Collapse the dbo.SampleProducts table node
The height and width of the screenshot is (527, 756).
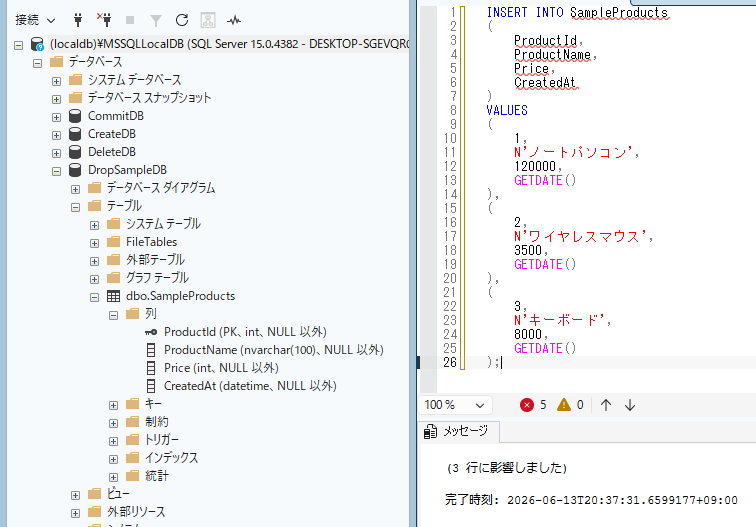[x=94, y=297]
